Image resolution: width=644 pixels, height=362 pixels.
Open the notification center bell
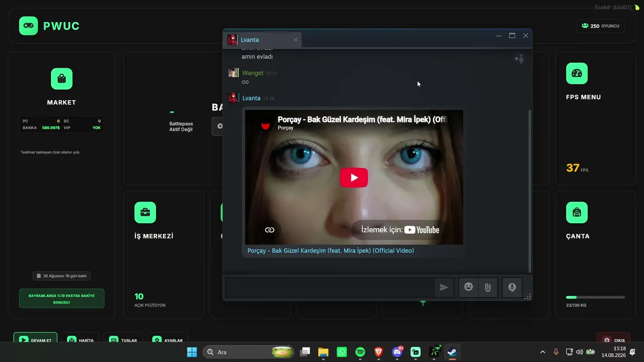tap(632, 352)
